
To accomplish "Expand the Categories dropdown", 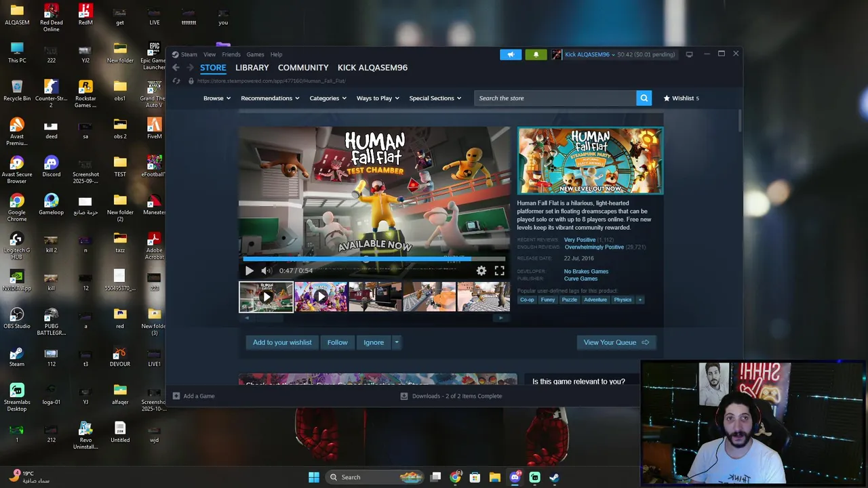I will [x=328, y=98].
